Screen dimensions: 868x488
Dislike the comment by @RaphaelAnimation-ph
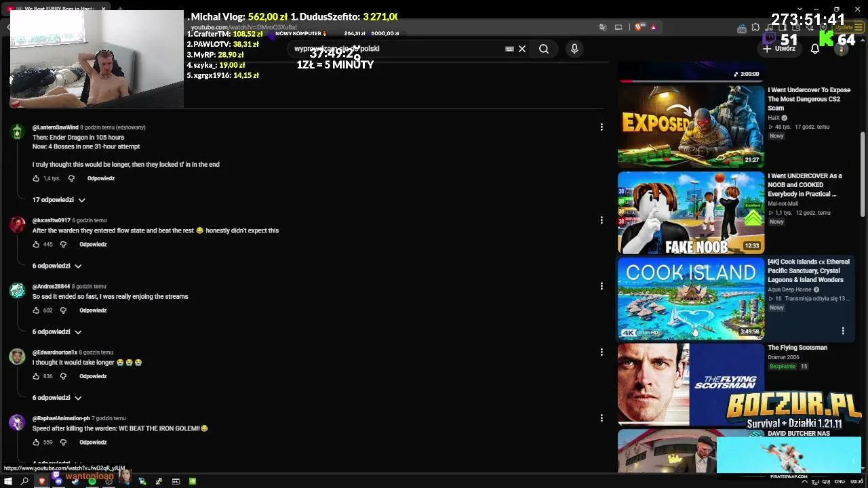[63, 442]
